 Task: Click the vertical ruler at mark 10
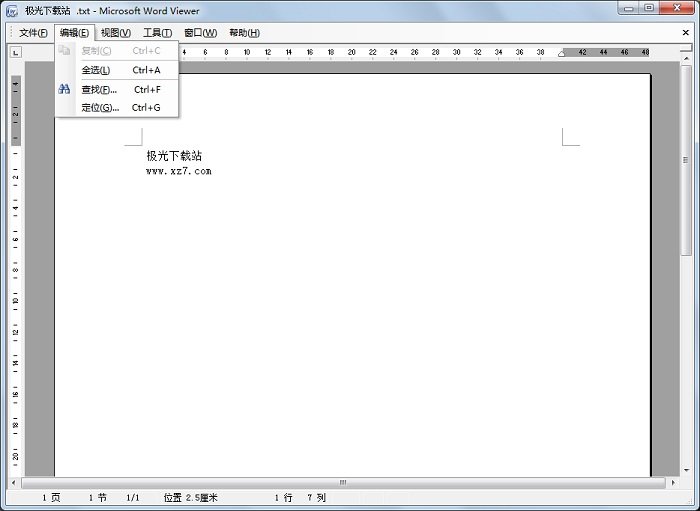pos(16,301)
